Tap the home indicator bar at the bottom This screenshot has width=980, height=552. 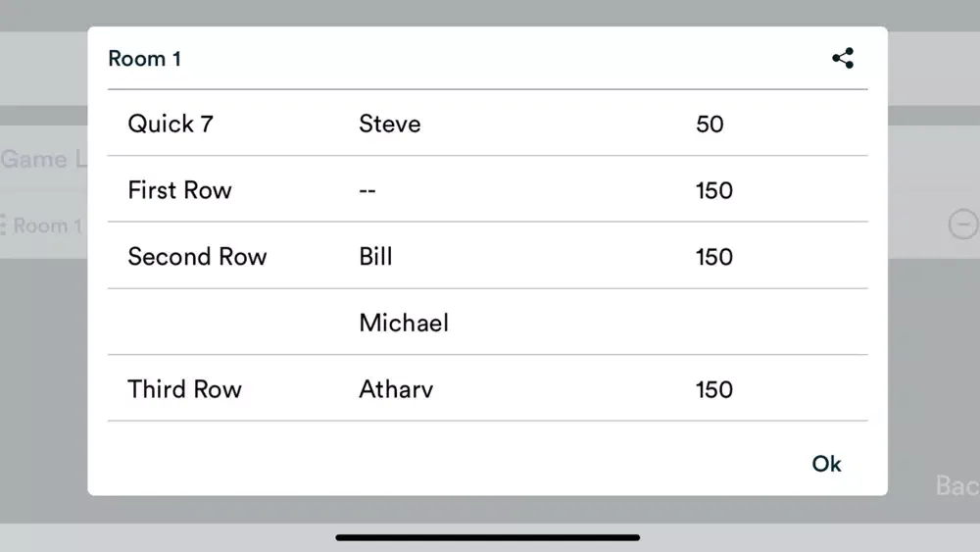(x=487, y=537)
